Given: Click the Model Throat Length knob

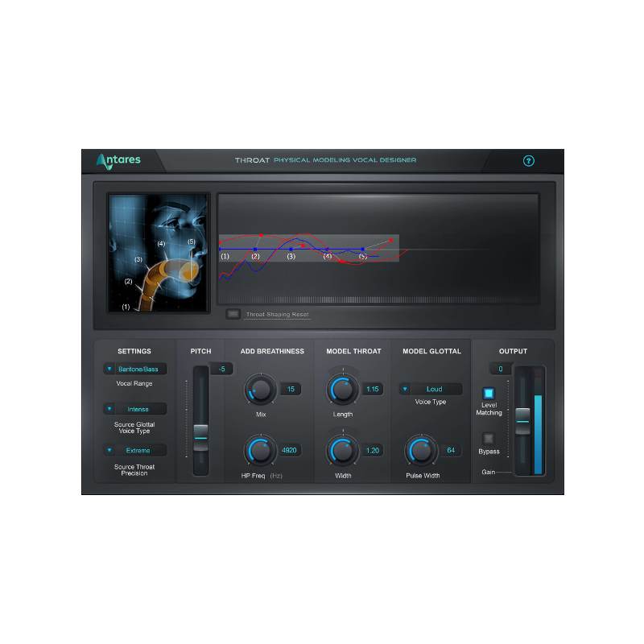Looking at the screenshot, I should coord(343,390).
